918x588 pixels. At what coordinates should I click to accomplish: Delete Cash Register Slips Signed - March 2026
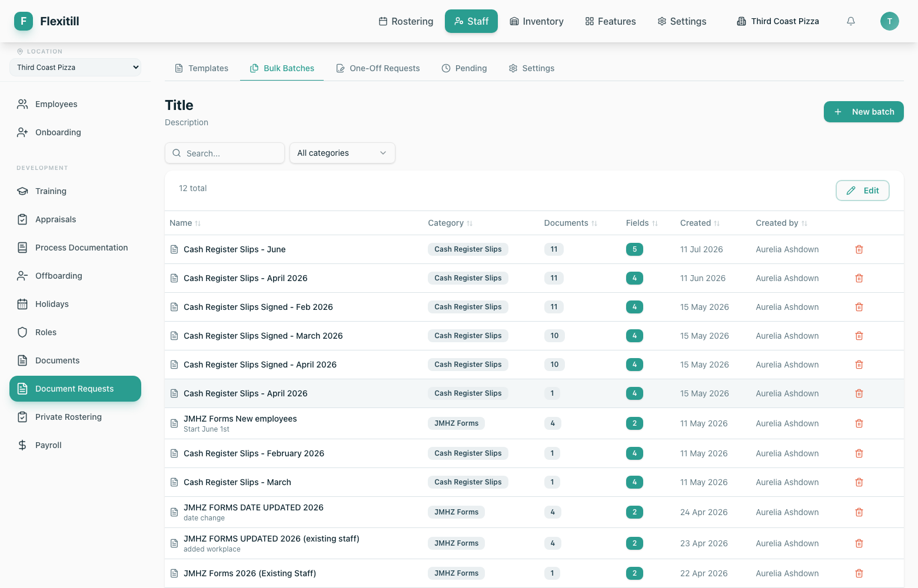coord(859,336)
